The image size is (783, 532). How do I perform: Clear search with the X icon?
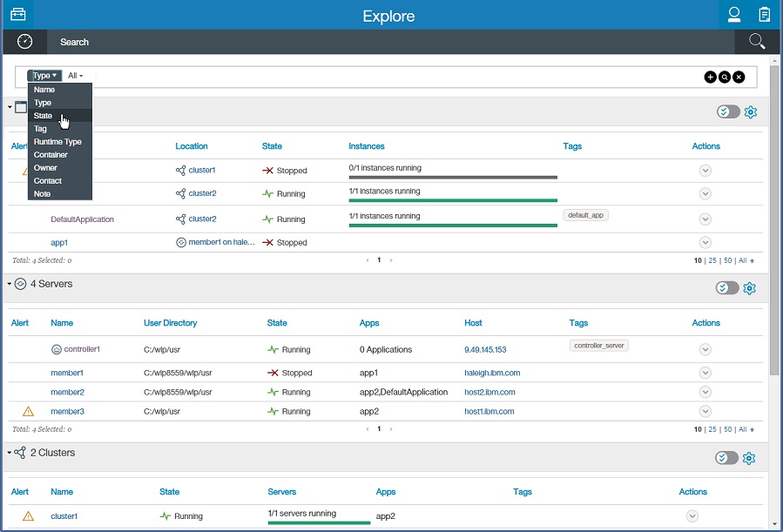(x=739, y=77)
